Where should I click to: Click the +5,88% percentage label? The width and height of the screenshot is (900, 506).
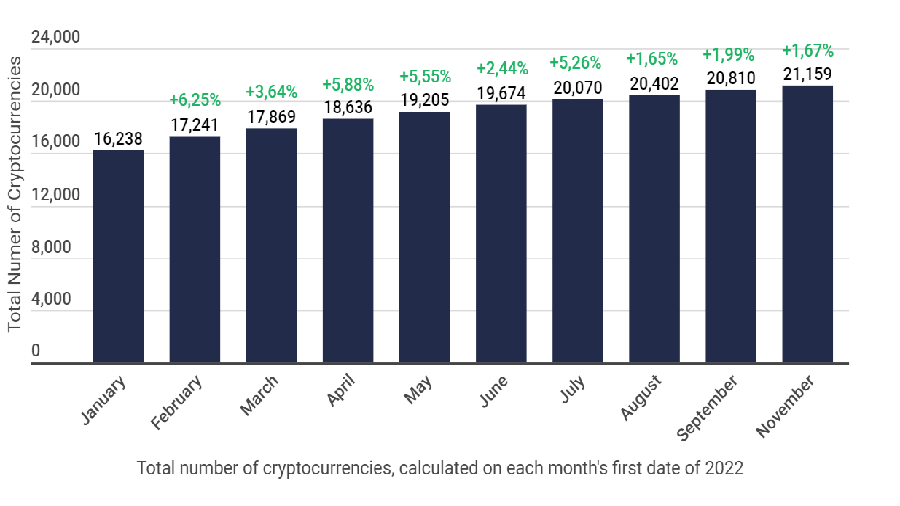[348, 85]
